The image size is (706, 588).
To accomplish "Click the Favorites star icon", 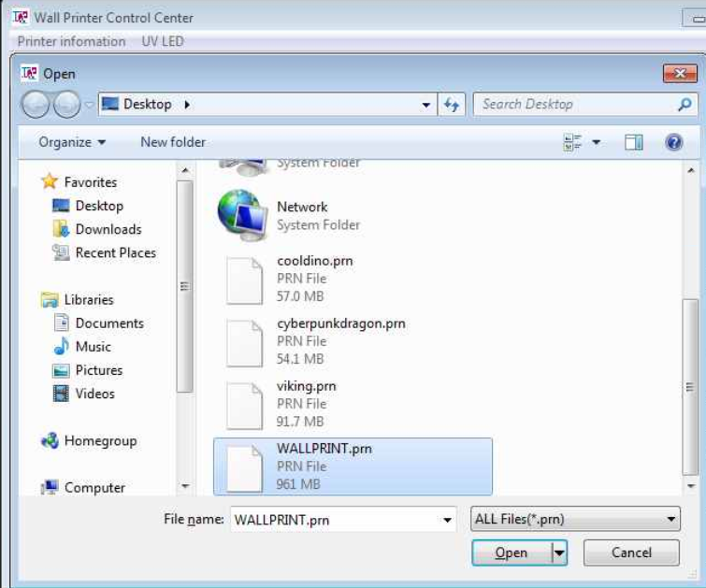I will point(50,182).
